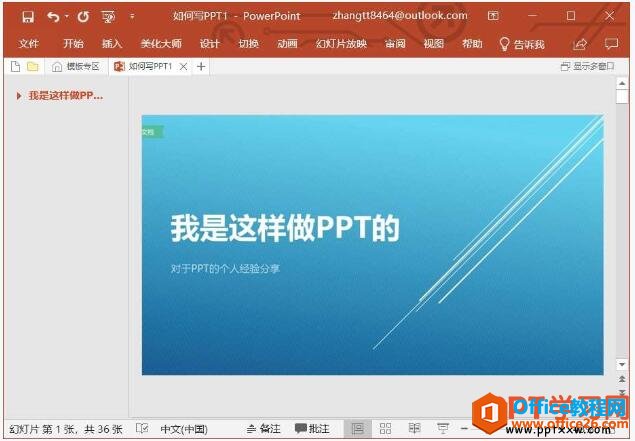Open Ribbon Display Options icon
Viewport: 635px width, 441px height.
tap(493, 16)
